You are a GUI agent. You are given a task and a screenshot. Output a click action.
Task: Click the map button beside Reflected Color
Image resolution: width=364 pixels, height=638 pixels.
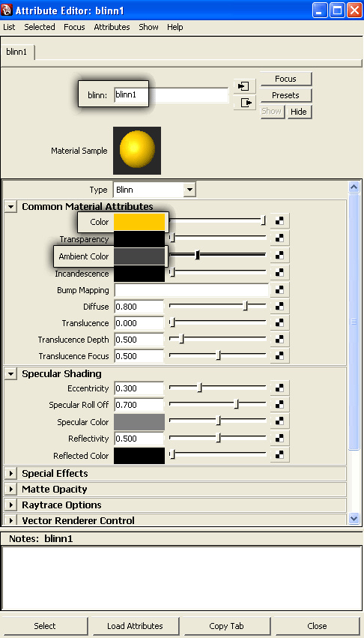(x=280, y=455)
